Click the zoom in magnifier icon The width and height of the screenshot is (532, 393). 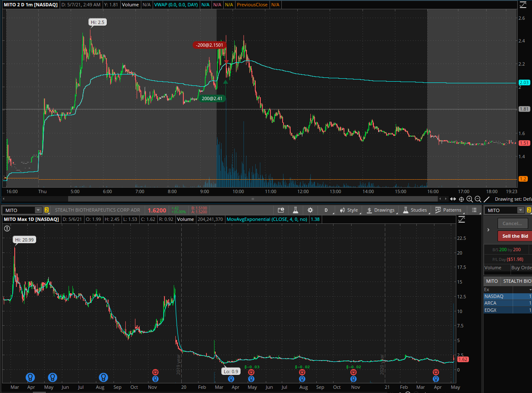(470, 199)
